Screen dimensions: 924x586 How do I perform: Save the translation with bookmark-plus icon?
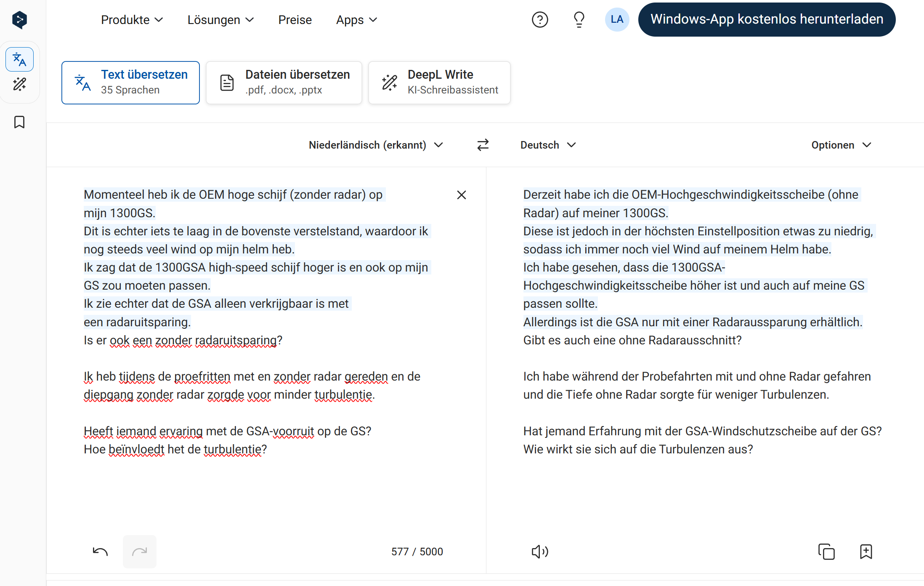[x=866, y=551]
